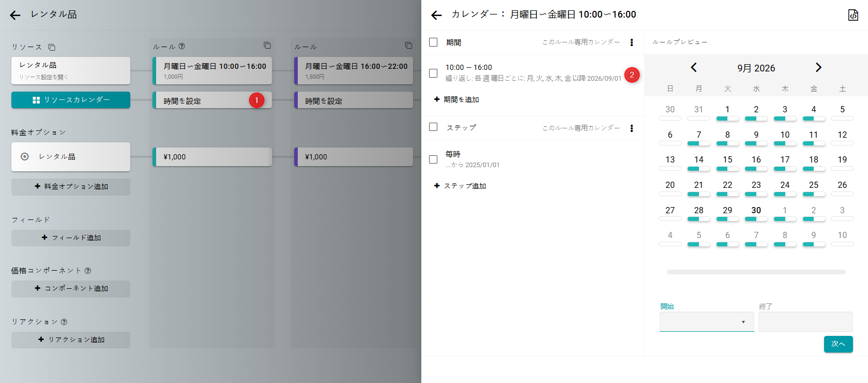
Task: Click the first column ¥1,000 price cell
Action: tap(212, 157)
